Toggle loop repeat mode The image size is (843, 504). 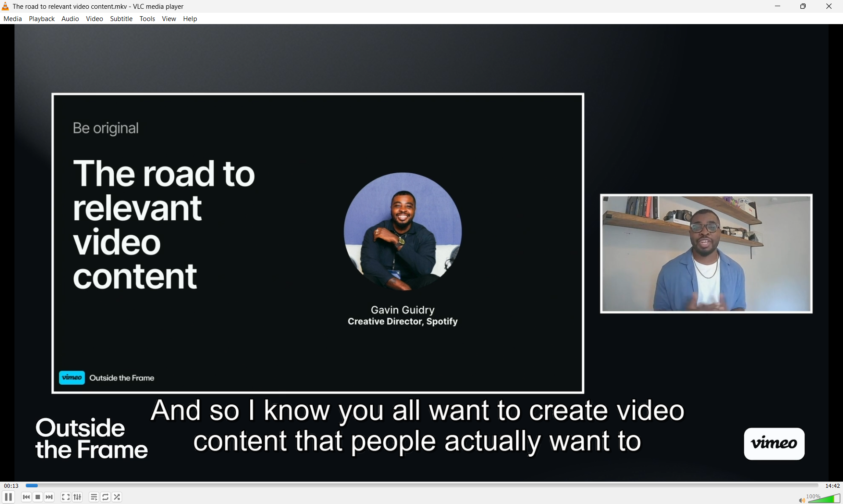(x=105, y=497)
